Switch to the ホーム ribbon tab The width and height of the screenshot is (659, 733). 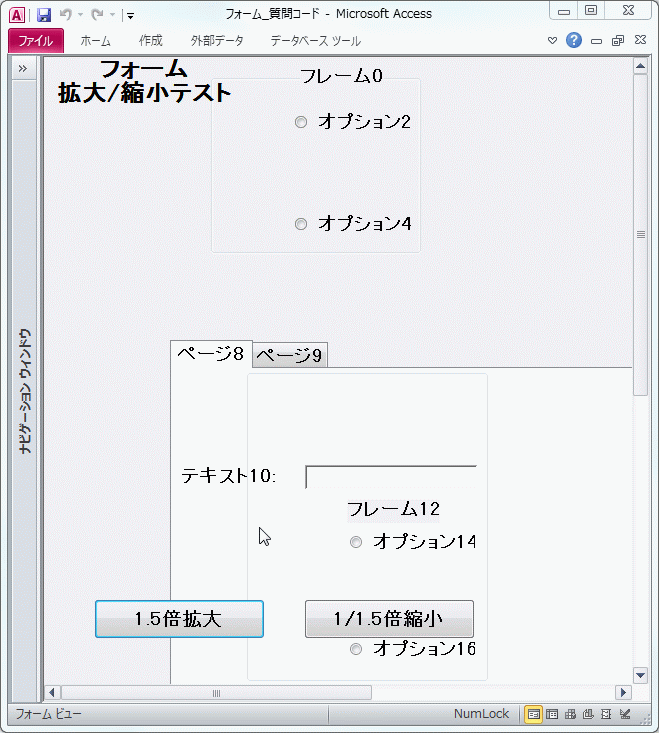pos(95,41)
